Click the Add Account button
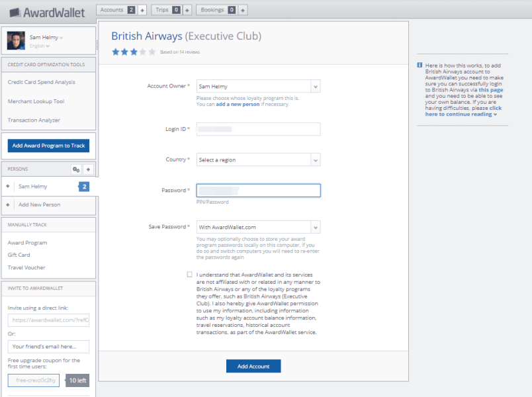The image size is (532, 397). point(253,366)
